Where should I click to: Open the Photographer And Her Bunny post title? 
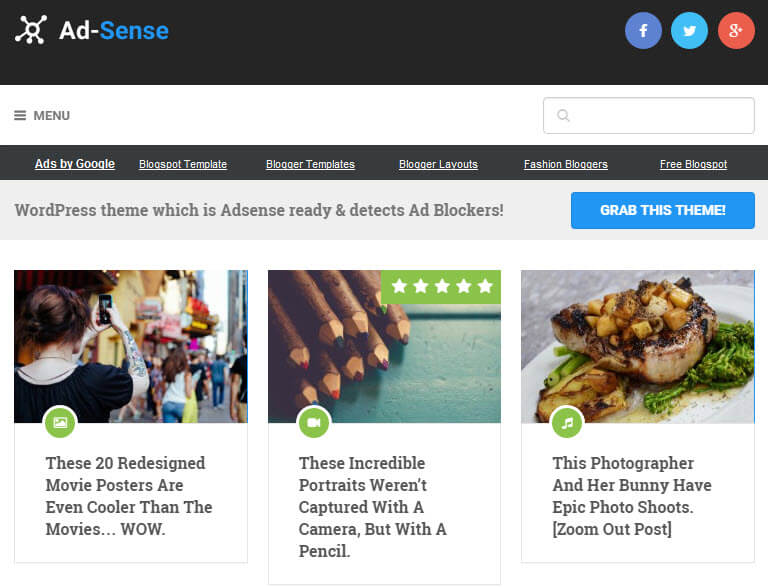tap(632, 496)
